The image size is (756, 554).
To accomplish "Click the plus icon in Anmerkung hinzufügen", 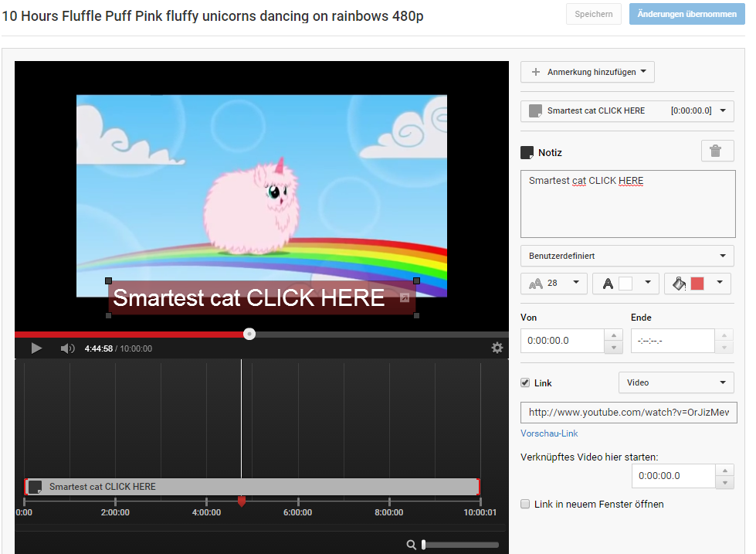I will tap(536, 72).
